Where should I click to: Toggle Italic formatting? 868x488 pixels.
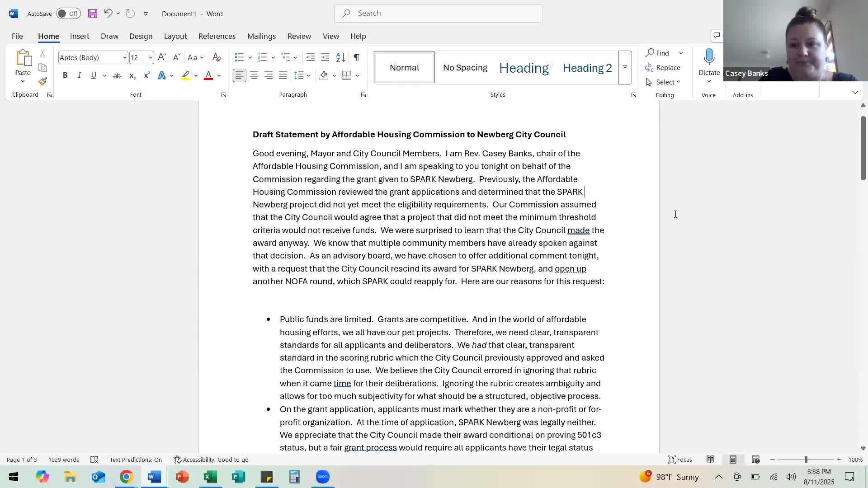pos(79,75)
